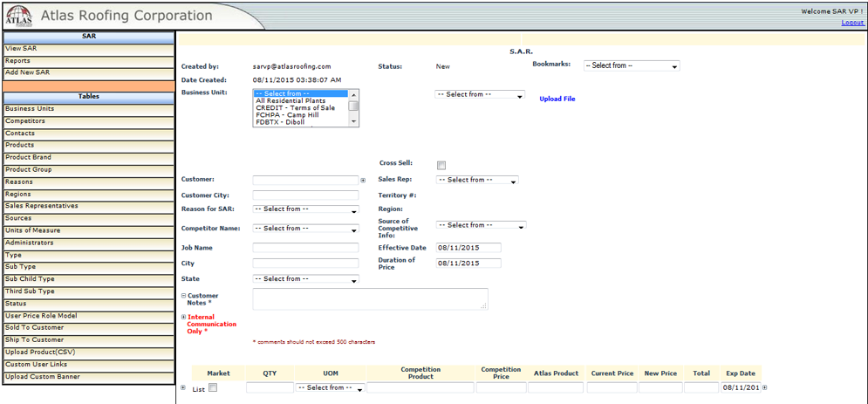Open Administrators table
This screenshot has height=404, width=868.
coord(89,243)
